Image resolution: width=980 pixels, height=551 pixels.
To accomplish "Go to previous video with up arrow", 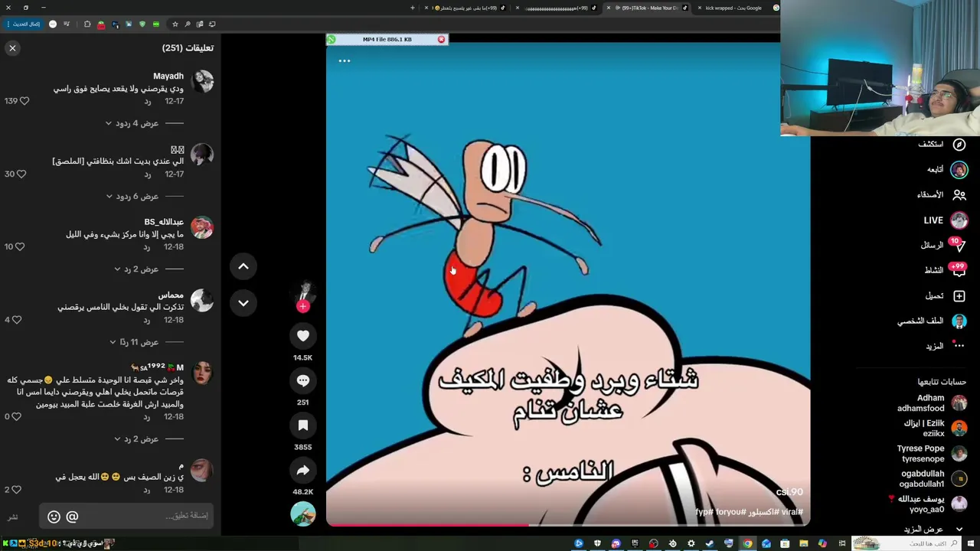I will pos(243,266).
